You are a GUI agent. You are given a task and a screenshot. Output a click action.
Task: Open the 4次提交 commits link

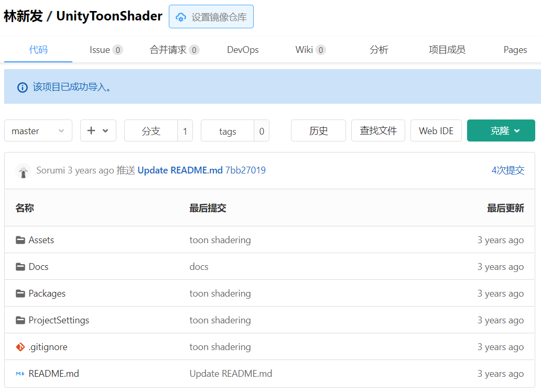click(508, 170)
